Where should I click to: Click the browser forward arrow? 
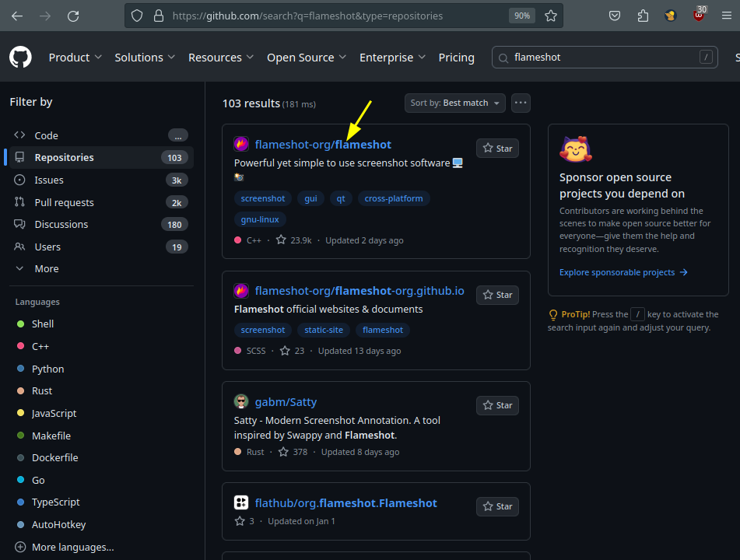pyautogui.click(x=45, y=16)
